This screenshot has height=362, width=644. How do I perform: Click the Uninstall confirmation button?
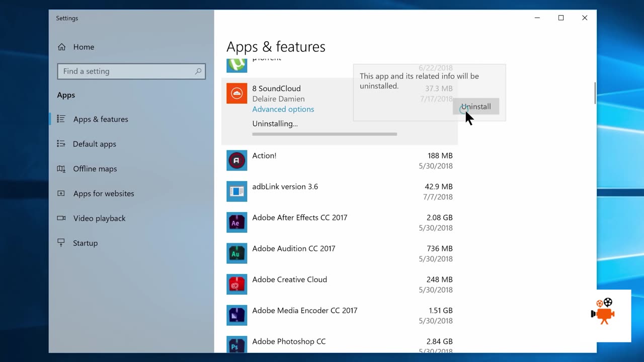[x=476, y=107]
